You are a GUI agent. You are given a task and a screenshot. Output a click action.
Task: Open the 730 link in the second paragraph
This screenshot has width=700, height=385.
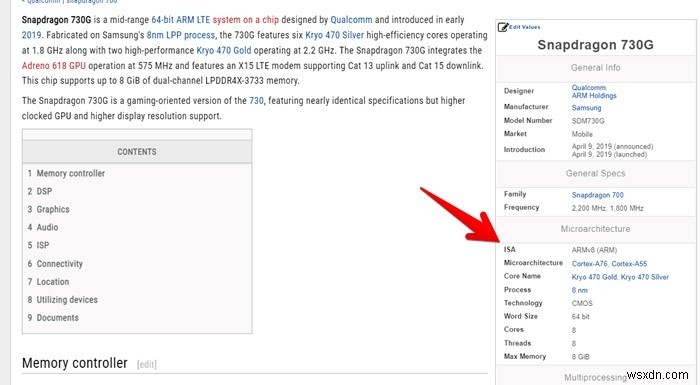(x=256, y=100)
